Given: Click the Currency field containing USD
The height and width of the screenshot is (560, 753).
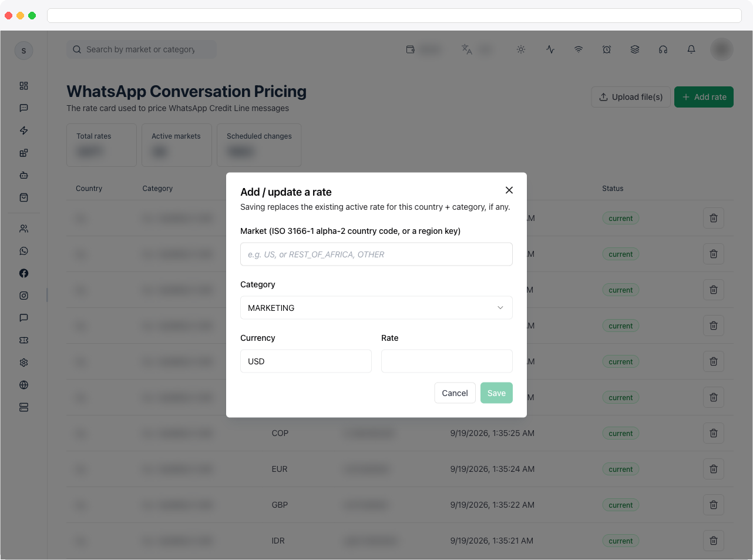Looking at the screenshot, I should coord(306,361).
